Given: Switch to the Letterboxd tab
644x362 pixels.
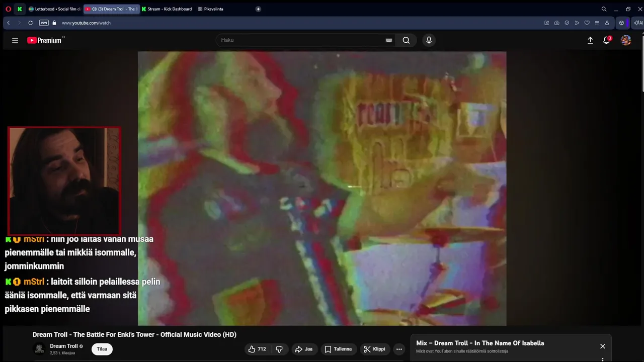Looking at the screenshot, I should click(x=54, y=9).
